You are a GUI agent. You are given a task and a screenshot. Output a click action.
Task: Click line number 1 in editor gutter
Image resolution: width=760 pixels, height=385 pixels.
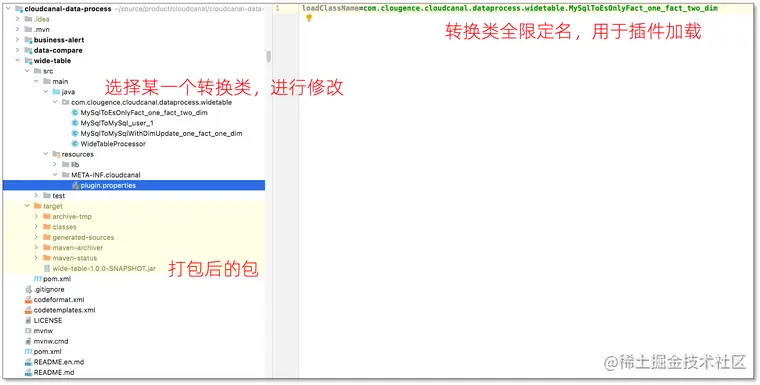277,8
